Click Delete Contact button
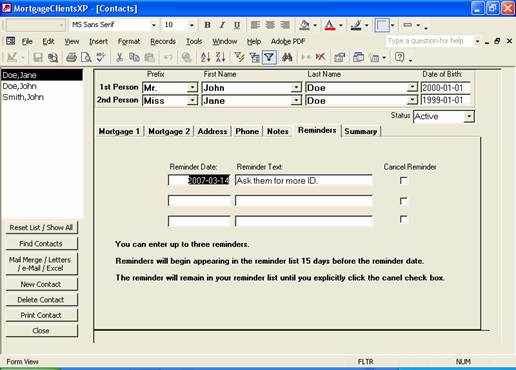Viewport: 516px width, 370px height. click(41, 300)
